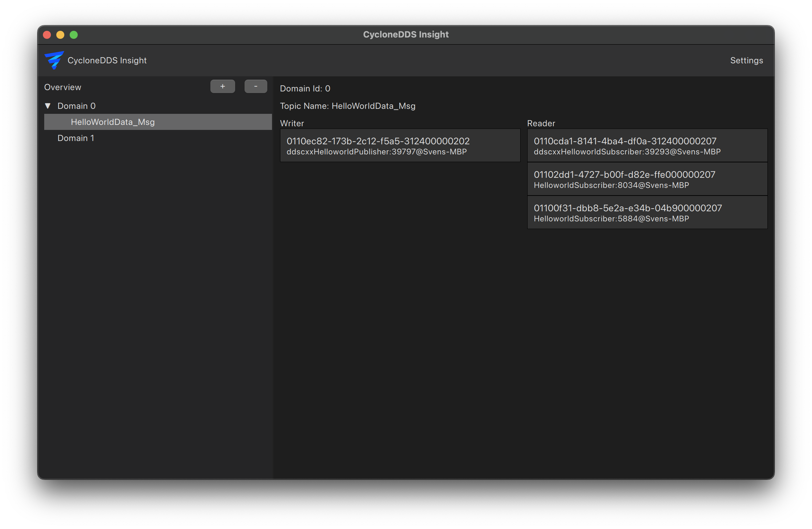Screen dimensions: 812x529
Task: Select the HelloworldSubscriber:8034 reader entry
Action: [x=647, y=179]
